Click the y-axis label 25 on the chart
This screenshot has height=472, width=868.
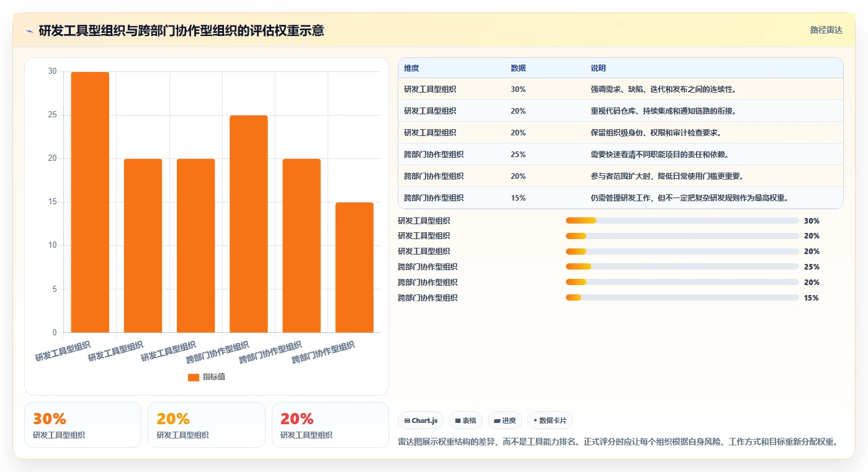(52, 115)
